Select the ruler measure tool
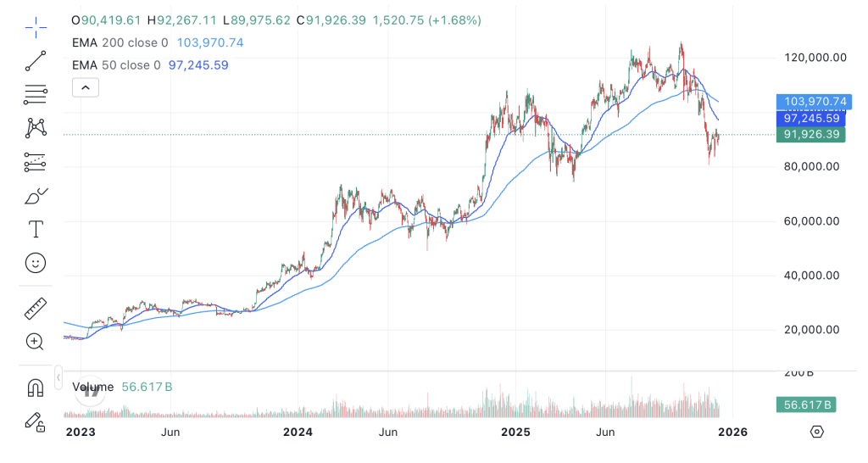Viewport: 868px width, 463px height. pyautogui.click(x=36, y=309)
